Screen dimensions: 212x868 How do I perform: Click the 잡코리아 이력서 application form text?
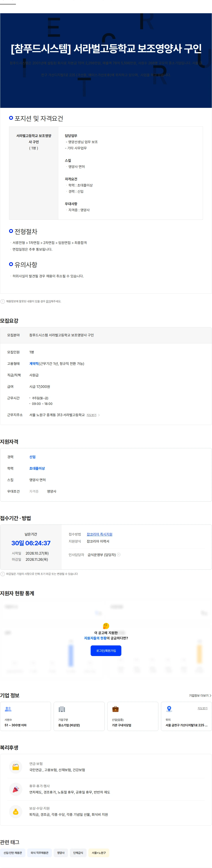click(x=98, y=541)
